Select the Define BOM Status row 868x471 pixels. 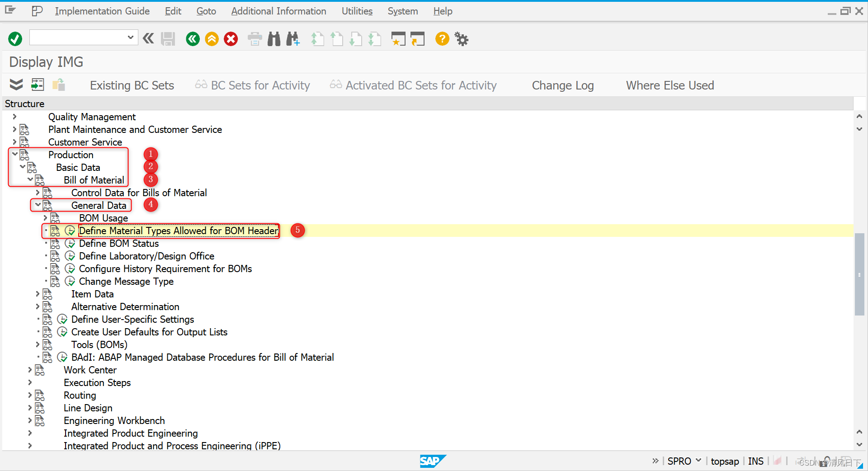pyautogui.click(x=119, y=243)
